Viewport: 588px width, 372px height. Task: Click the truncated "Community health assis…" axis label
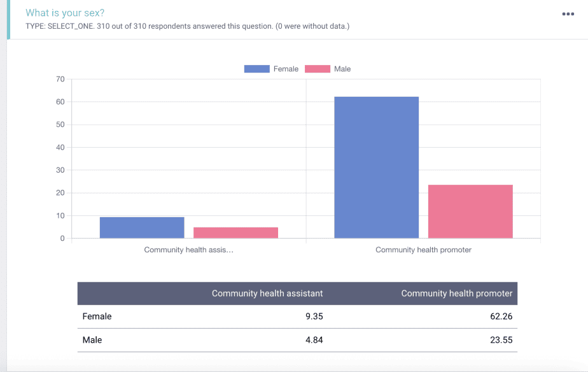188,250
